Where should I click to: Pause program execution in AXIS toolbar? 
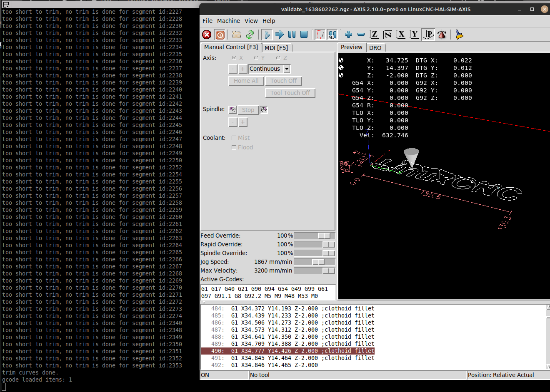click(292, 35)
